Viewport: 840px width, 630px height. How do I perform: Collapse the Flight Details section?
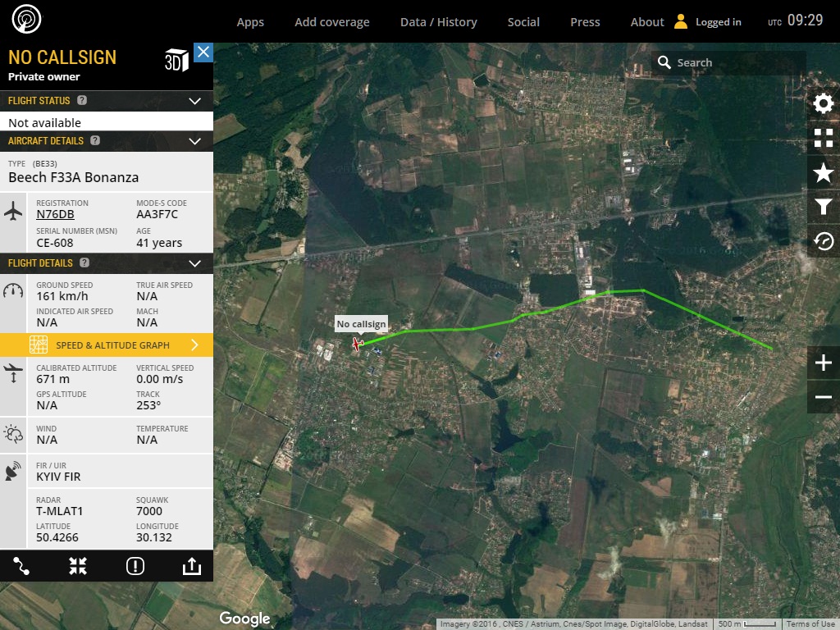[194, 263]
